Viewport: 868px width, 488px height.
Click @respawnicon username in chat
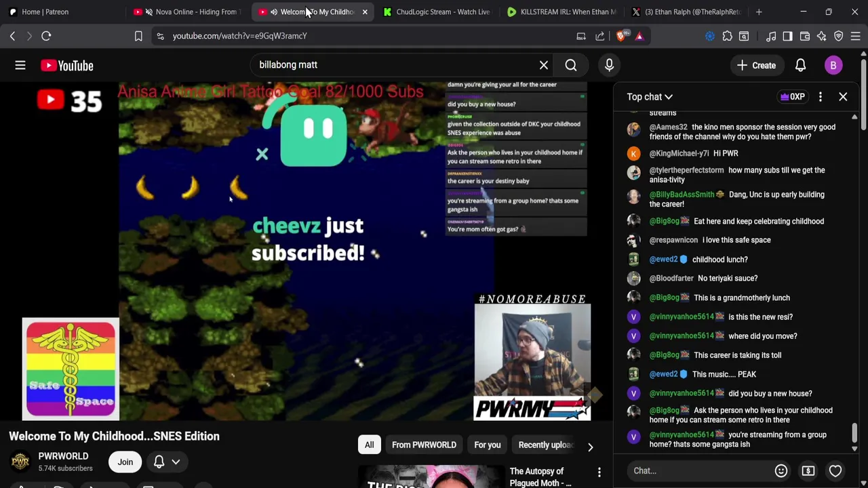pyautogui.click(x=673, y=240)
